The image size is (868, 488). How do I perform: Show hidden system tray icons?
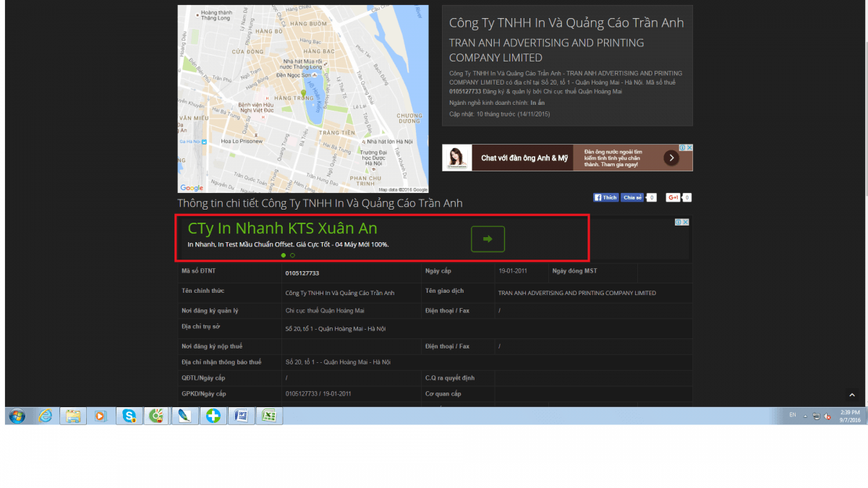pyautogui.click(x=805, y=416)
